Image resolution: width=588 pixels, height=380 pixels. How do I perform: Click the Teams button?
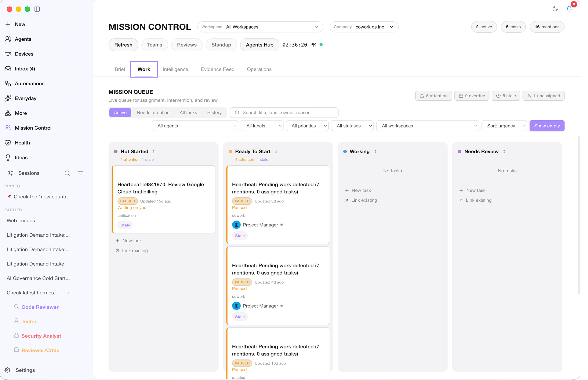(x=155, y=45)
